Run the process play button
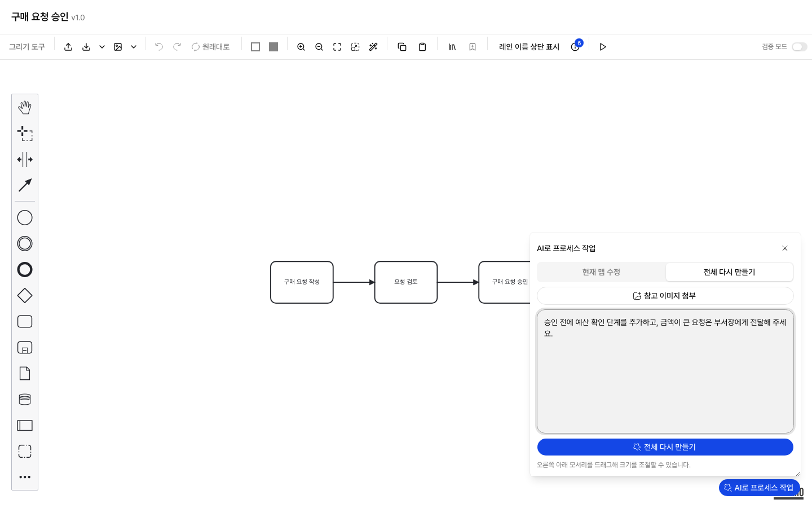812x508 pixels. pos(603,47)
